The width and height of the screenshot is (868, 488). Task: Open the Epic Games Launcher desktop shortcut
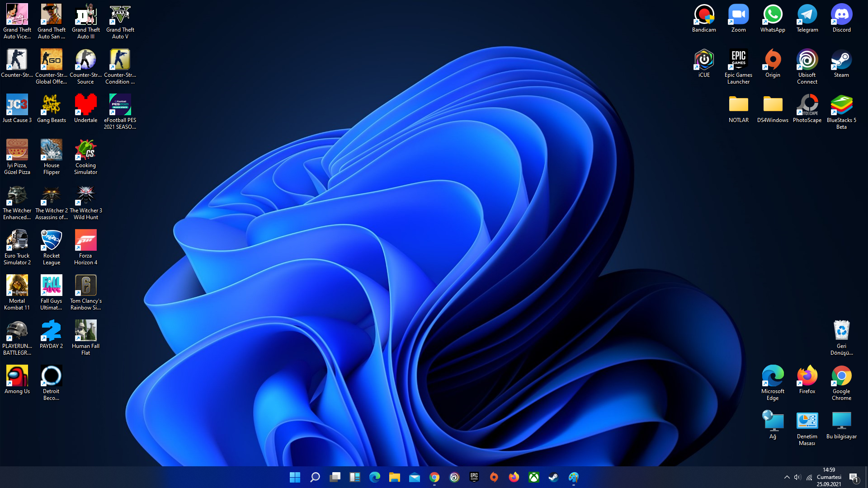click(738, 61)
